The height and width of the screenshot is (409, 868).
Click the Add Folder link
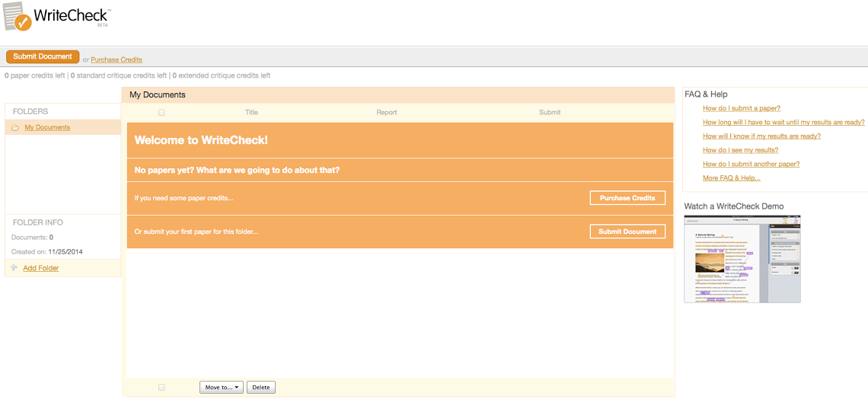(41, 268)
